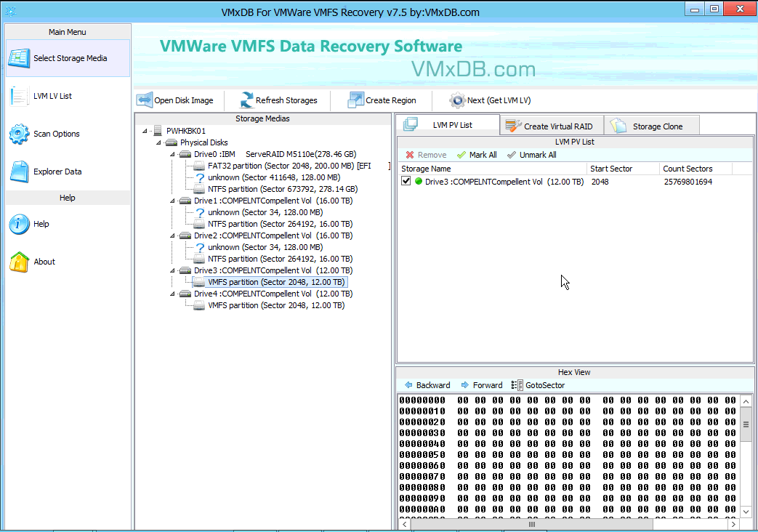Collapse the Drive4 COMPELNT node
Image resolution: width=758 pixels, height=532 pixels.
click(172, 294)
